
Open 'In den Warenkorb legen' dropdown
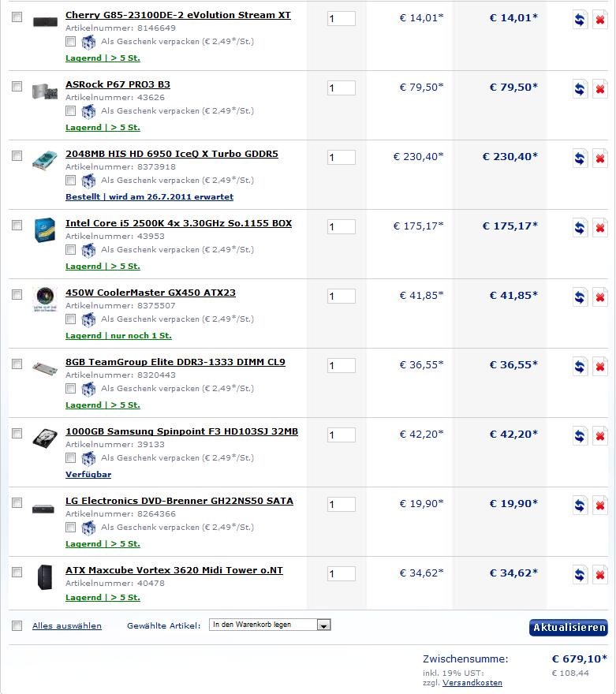point(270,625)
